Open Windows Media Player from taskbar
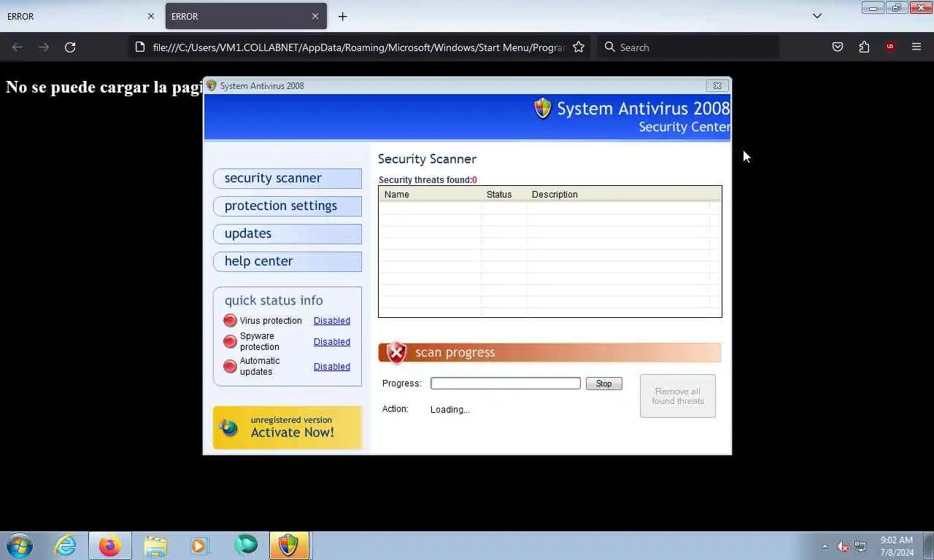This screenshot has width=934, height=560. point(199,545)
